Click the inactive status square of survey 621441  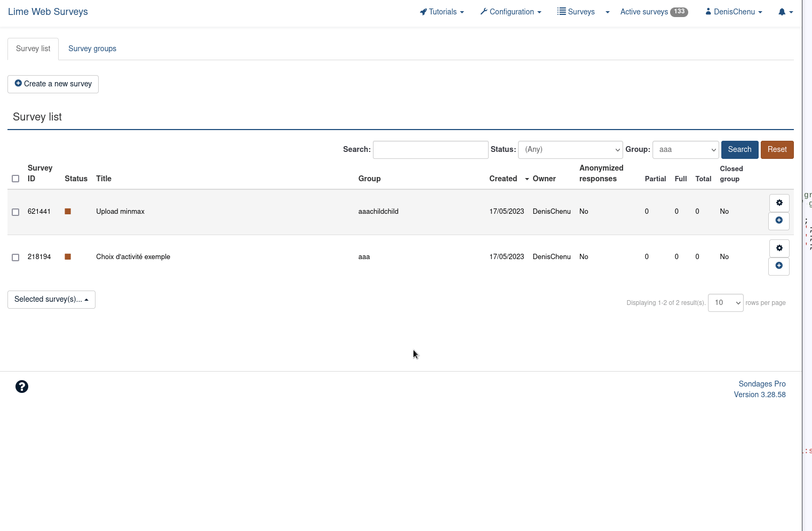(x=68, y=212)
